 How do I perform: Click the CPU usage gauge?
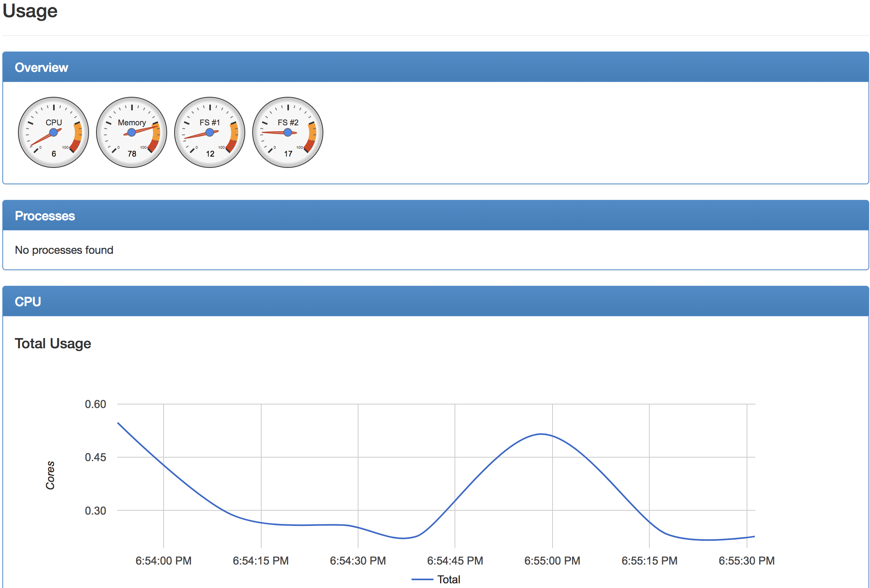click(x=53, y=132)
